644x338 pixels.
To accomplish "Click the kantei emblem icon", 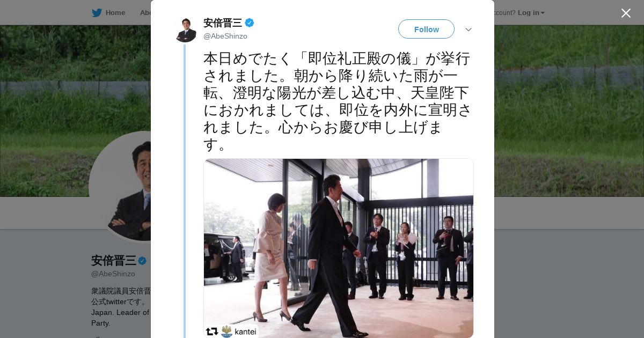I will pos(227,332).
